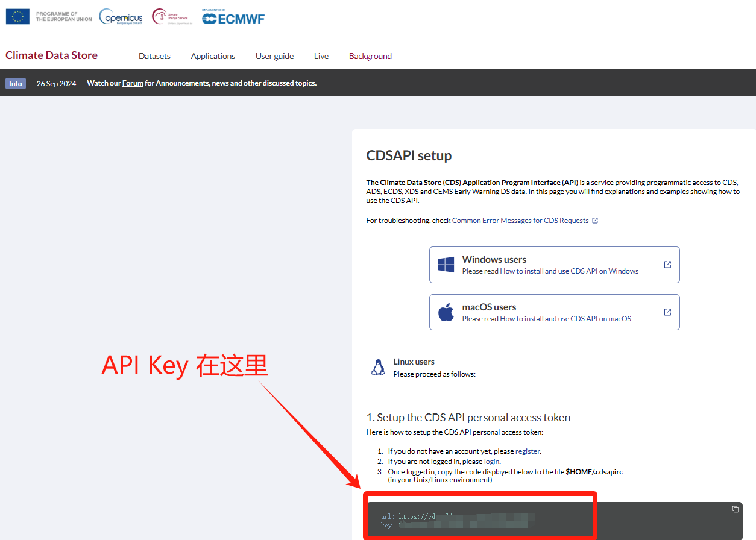Click the Apple logo icon
The image size is (756, 540).
pyautogui.click(x=446, y=312)
